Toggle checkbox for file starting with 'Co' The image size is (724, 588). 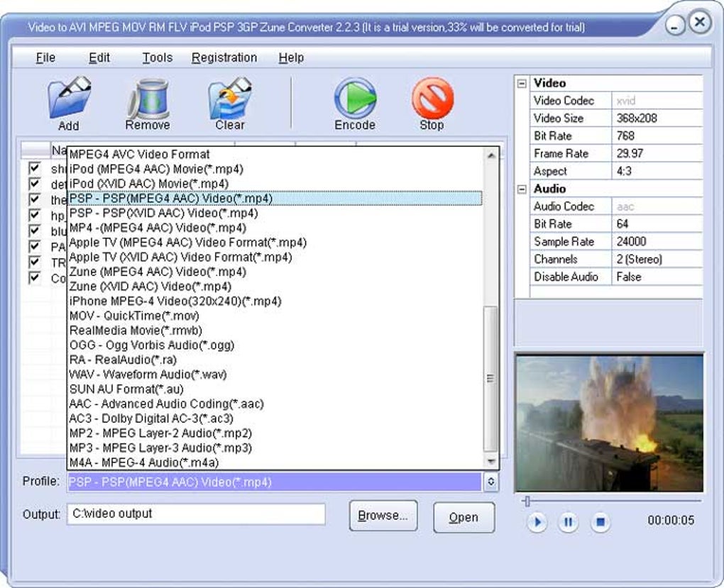pyautogui.click(x=34, y=277)
